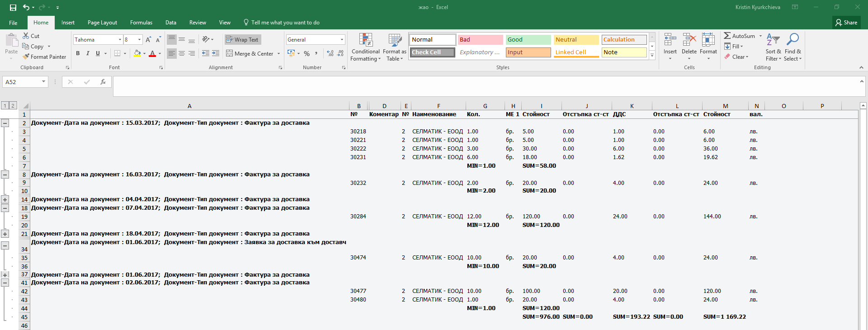Toggle Underline formatting
The height and width of the screenshot is (330, 868).
click(98, 53)
